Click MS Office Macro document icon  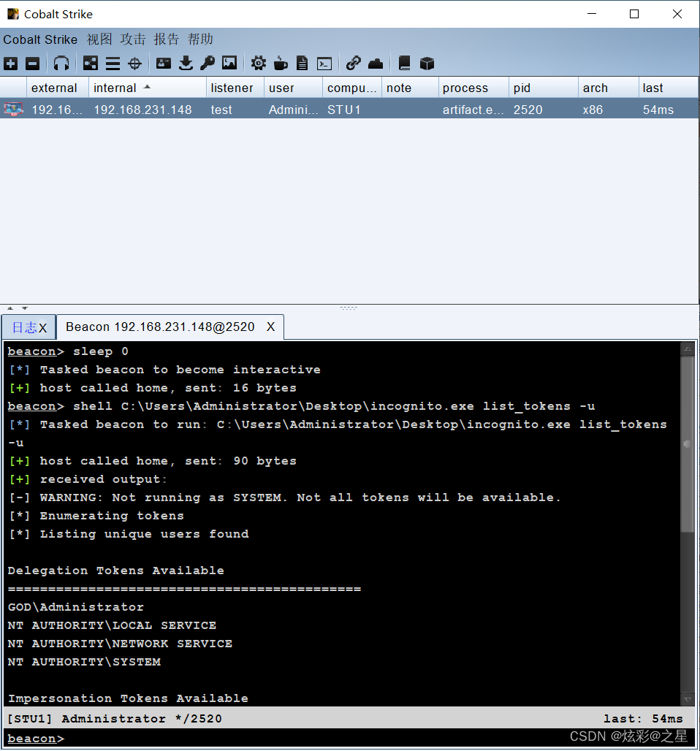pos(303,64)
